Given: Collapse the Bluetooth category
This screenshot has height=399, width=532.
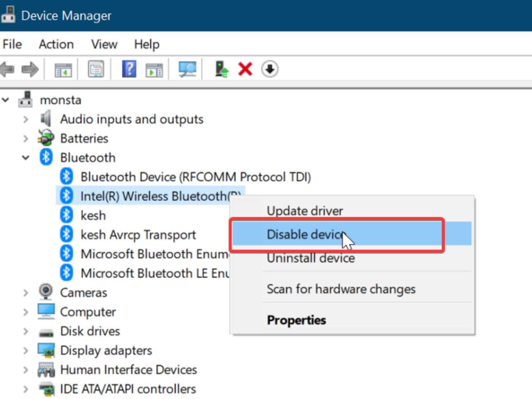Looking at the screenshot, I should tap(26, 158).
